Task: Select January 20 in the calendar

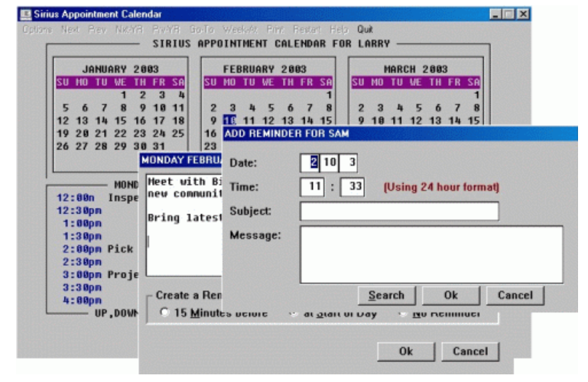Action: 82,134
